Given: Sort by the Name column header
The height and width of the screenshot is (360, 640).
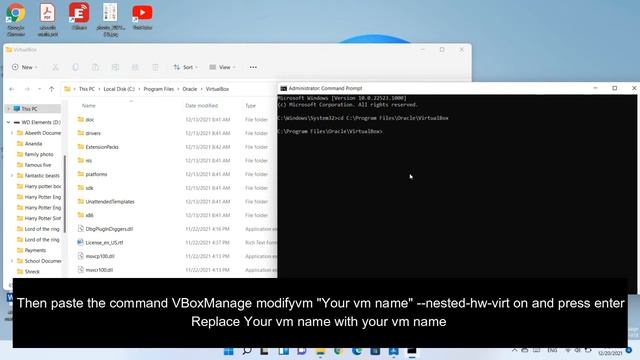Looking at the screenshot, I should coord(89,106).
